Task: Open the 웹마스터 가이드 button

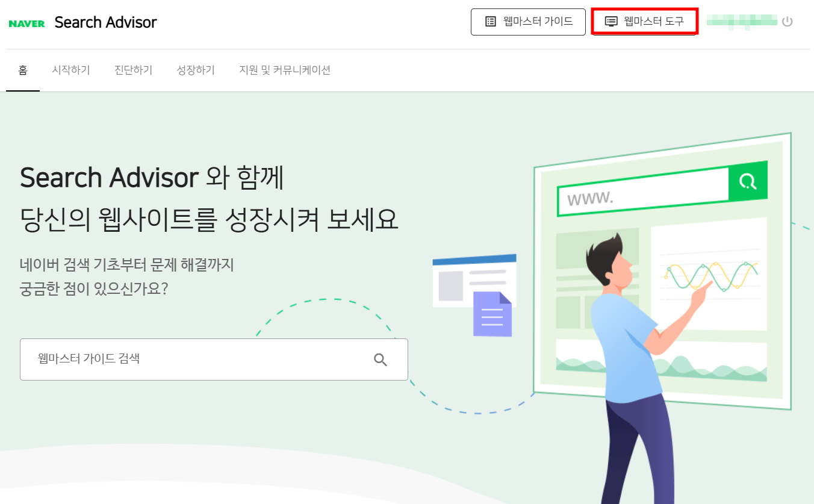Action: point(528,22)
